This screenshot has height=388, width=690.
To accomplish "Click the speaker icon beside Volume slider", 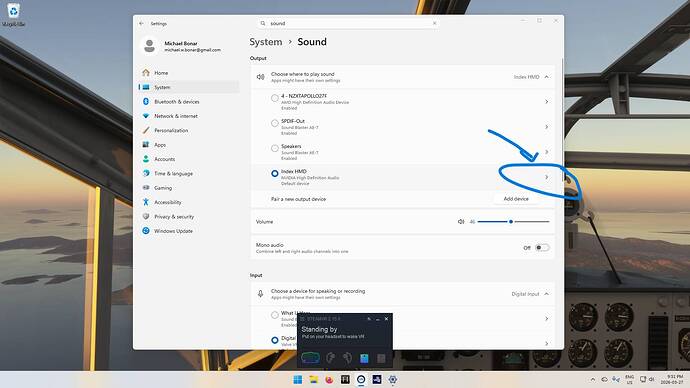I will (461, 222).
